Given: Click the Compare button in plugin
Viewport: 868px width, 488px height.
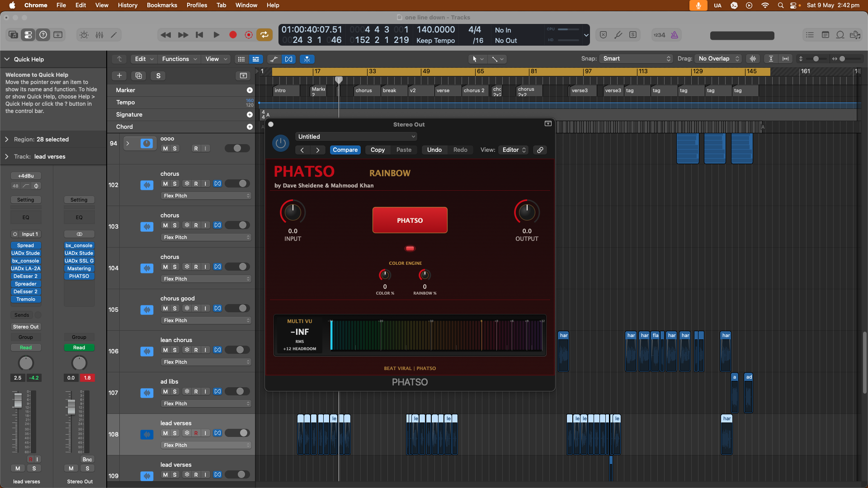Looking at the screenshot, I should pos(345,150).
